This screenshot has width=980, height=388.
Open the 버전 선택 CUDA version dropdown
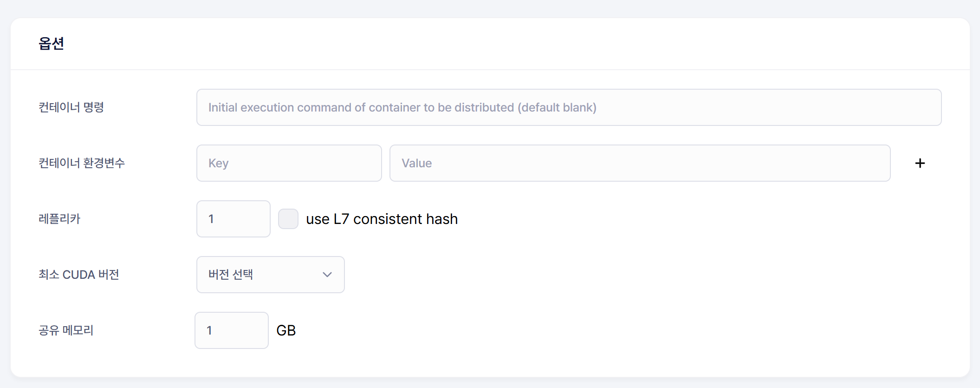coord(270,275)
